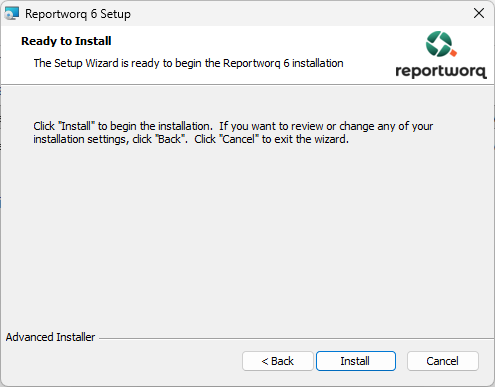Click the 'Reportworq 6 Setup' window title
This screenshot has height=387, width=495.
click(78, 14)
